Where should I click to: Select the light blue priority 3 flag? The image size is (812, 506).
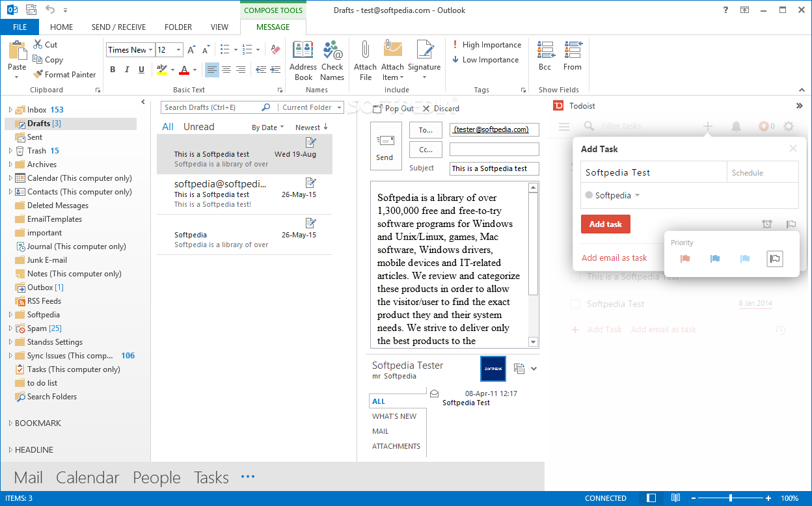click(x=745, y=259)
